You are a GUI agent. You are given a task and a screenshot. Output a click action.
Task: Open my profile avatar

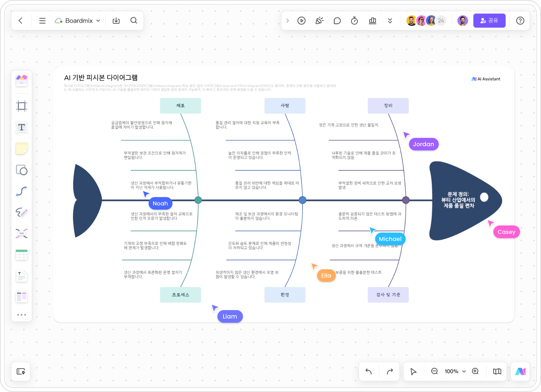click(x=463, y=21)
